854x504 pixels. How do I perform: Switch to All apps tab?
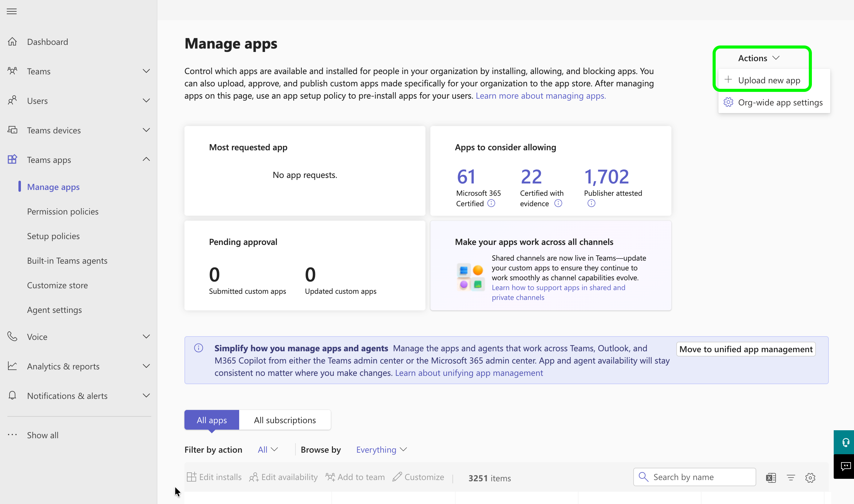tap(212, 420)
